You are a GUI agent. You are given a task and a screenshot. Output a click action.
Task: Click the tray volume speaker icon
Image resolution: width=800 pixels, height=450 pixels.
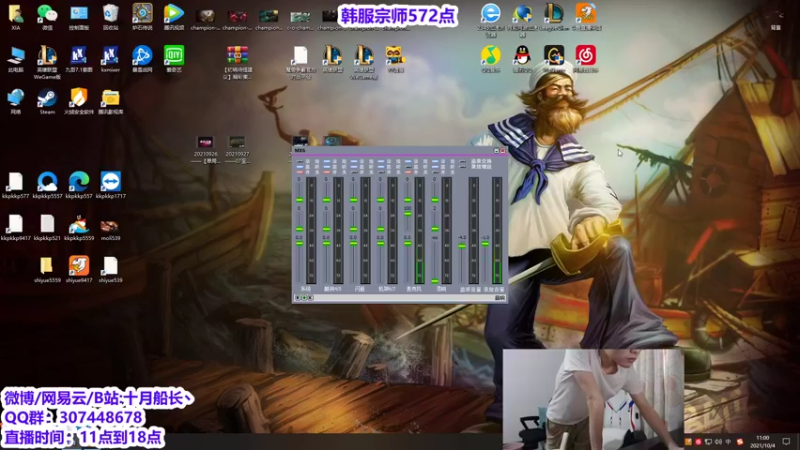click(718, 442)
